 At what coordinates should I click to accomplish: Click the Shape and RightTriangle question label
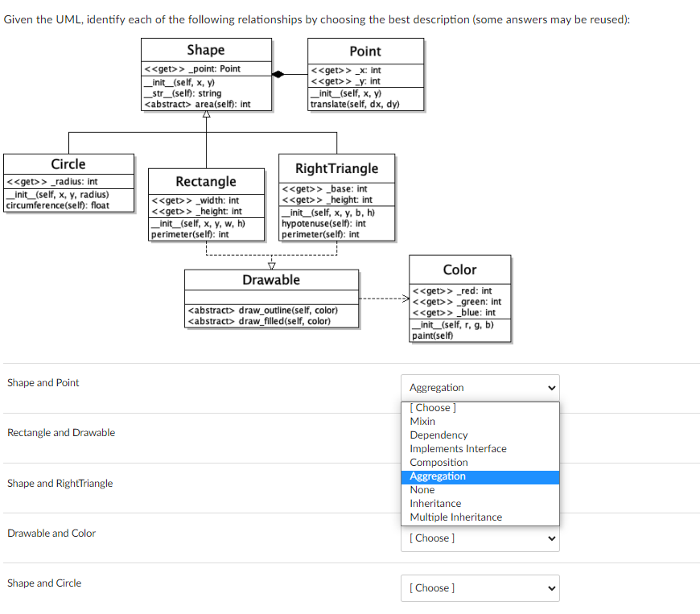pyautogui.click(x=62, y=483)
